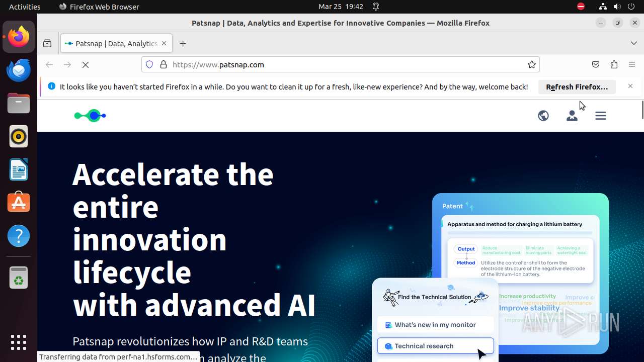Open the Extensions panel
This screenshot has width=644, height=362.
point(614,64)
